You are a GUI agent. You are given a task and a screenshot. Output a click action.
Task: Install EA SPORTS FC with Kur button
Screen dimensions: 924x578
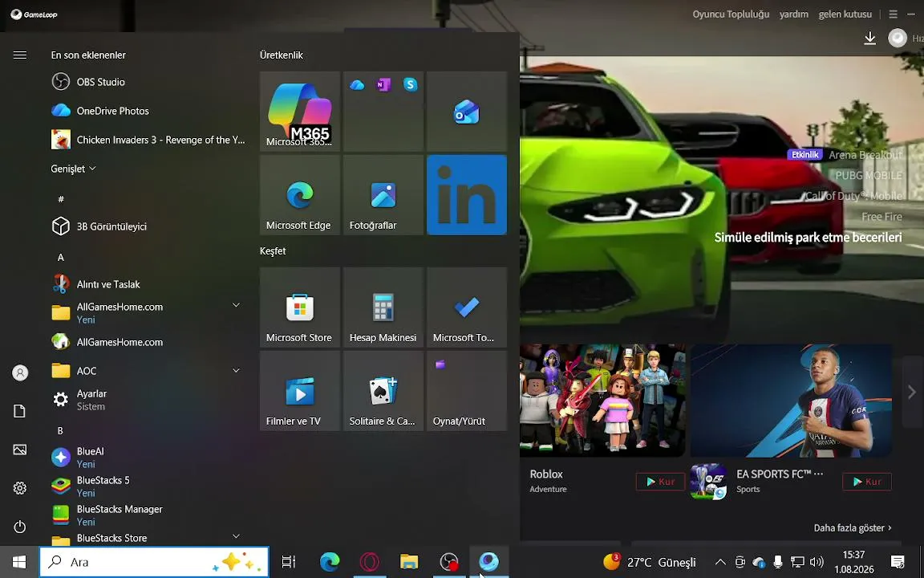click(867, 482)
